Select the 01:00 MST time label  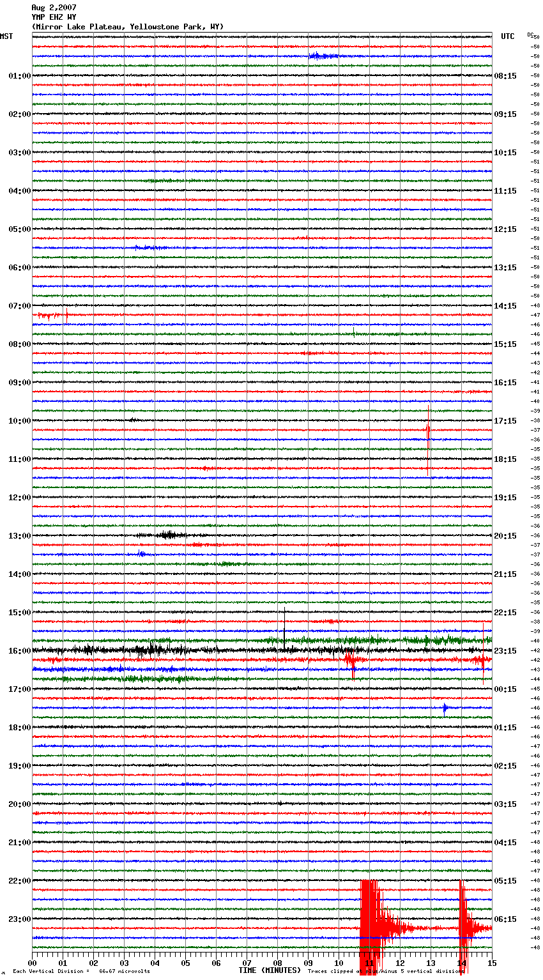(20, 76)
